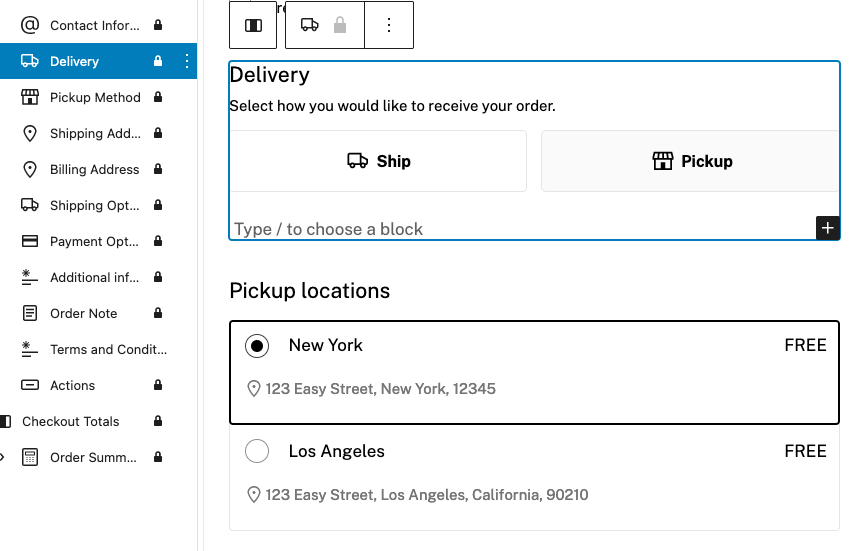Click the plus add block button
The width and height of the screenshot is (855, 551).
click(827, 228)
